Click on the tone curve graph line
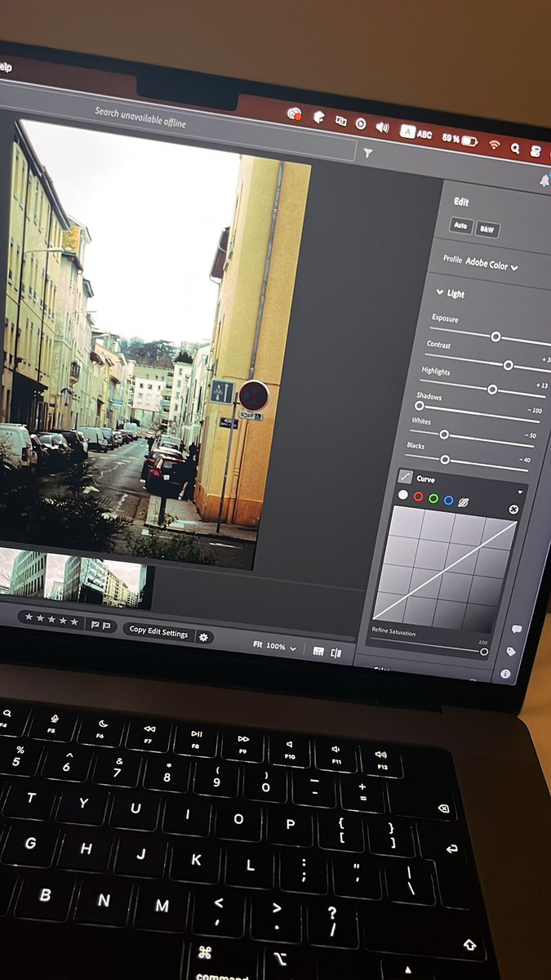 pyautogui.click(x=445, y=572)
